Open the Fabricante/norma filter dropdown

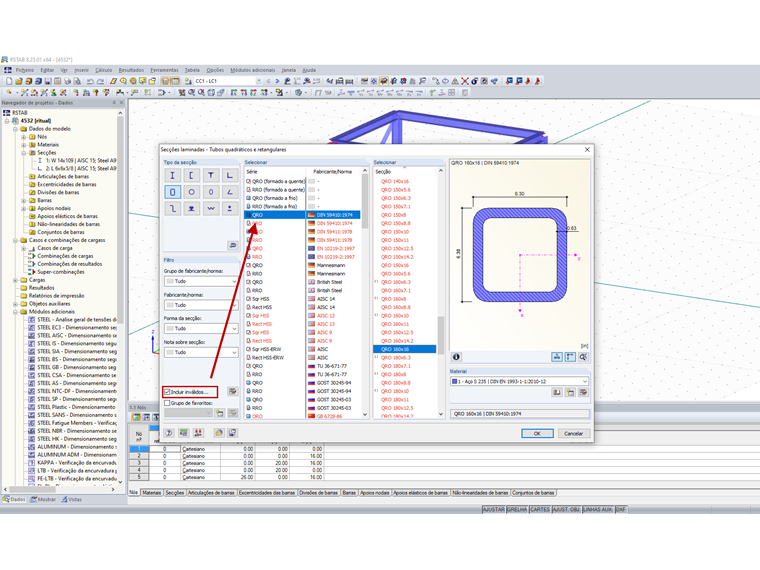tap(201, 305)
